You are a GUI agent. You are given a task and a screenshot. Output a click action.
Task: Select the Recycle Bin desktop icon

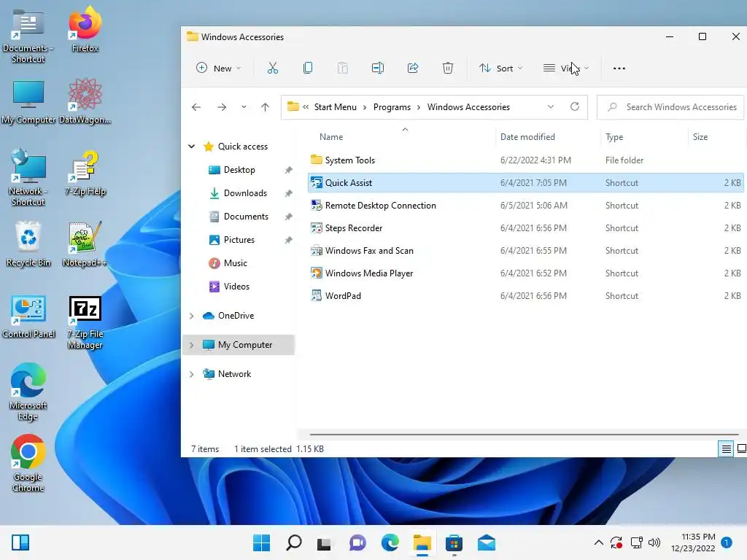(28, 244)
